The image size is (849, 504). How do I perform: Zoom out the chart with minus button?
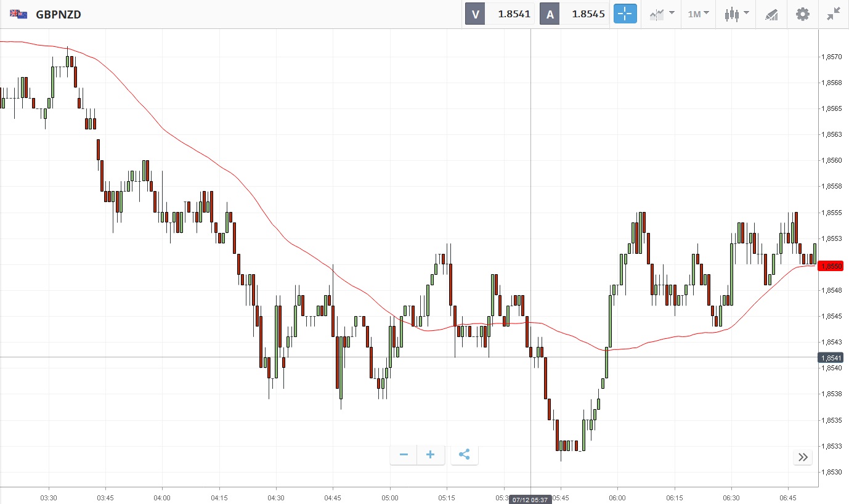tap(404, 455)
